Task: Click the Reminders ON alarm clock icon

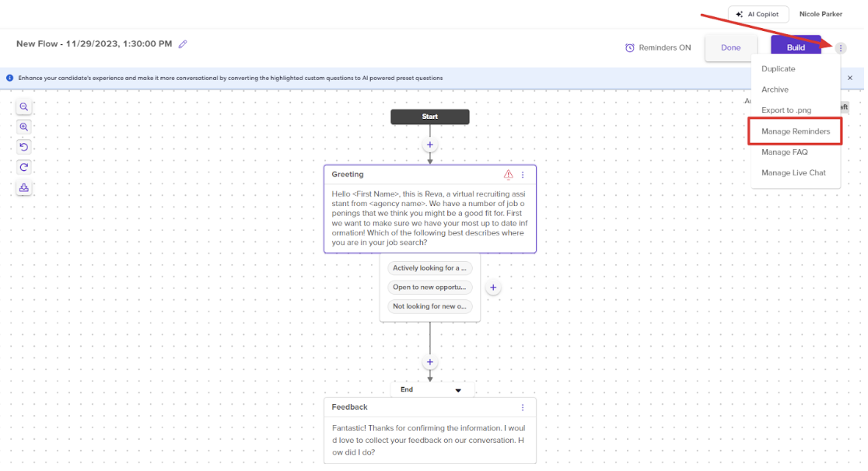Action: [x=629, y=47]
